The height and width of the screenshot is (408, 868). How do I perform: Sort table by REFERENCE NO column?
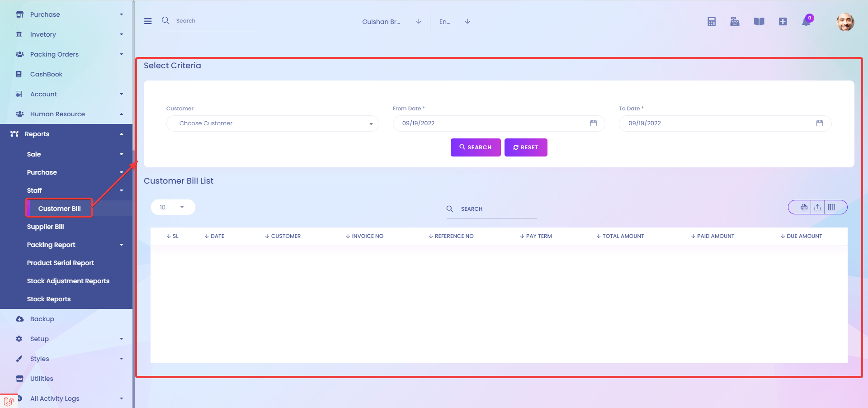[451, 236]
